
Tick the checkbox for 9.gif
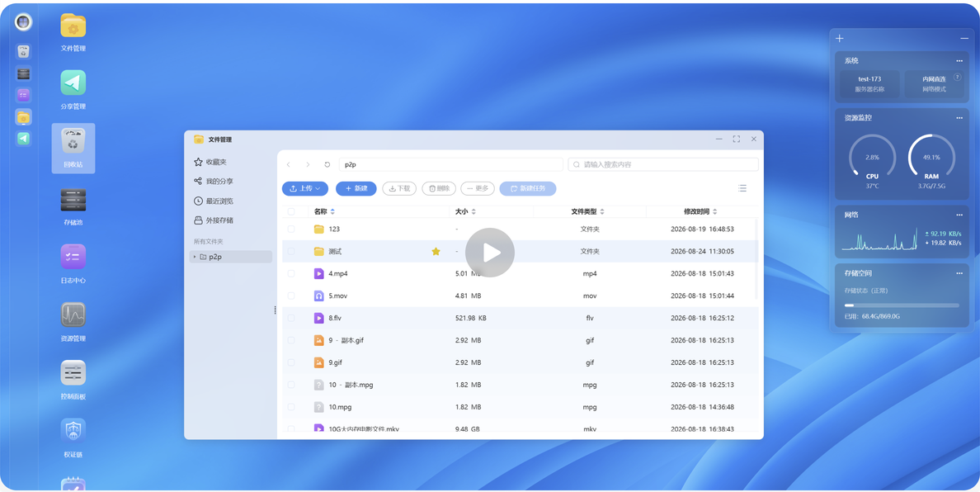click(x=290, y=362)
